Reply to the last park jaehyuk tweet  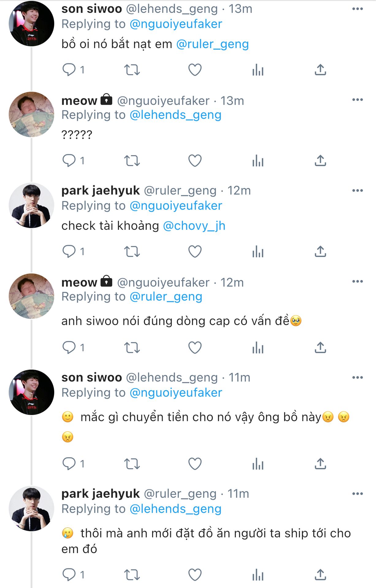click(73, 575)
